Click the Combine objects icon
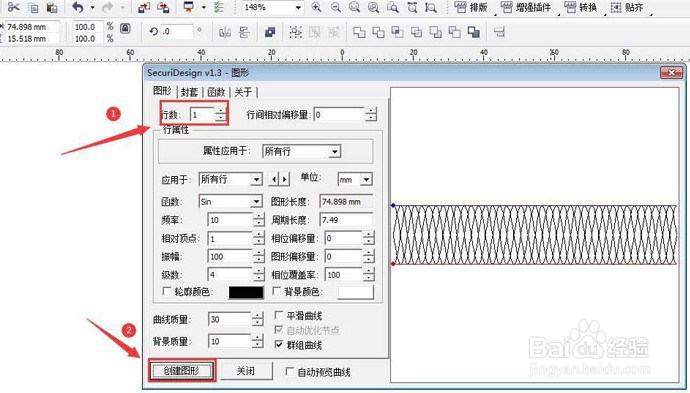690x393 pixels. pos(270,32)
